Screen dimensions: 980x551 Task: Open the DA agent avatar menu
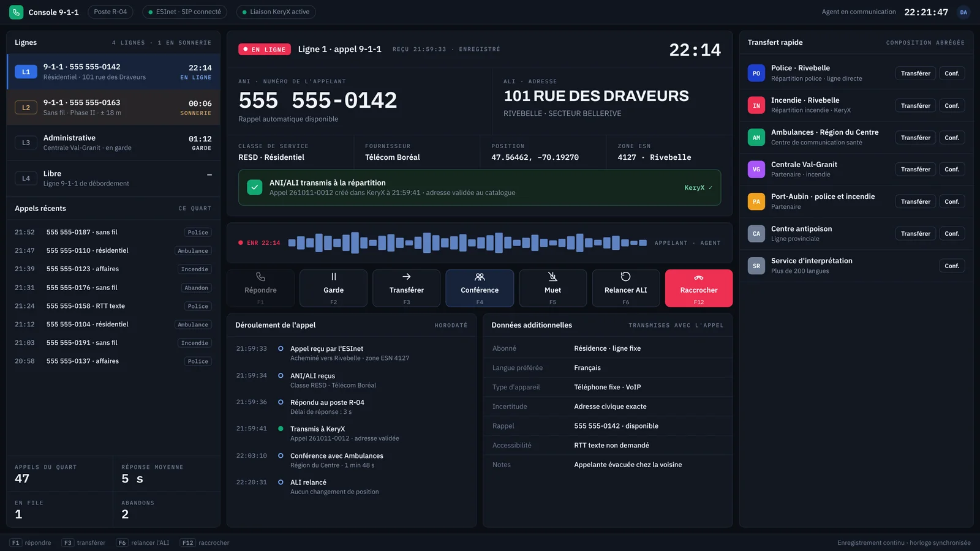click(963, 12)
